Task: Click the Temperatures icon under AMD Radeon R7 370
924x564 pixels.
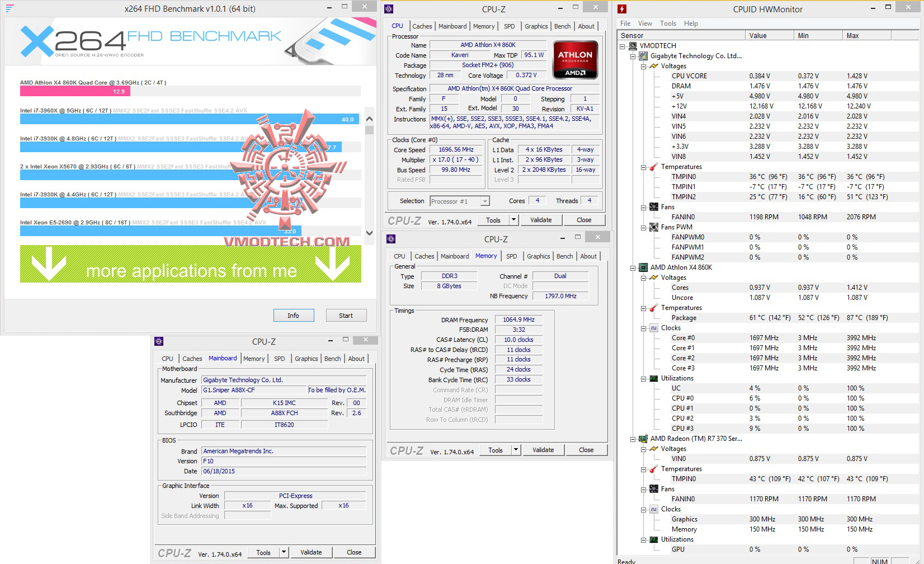Action: (654, 469)
